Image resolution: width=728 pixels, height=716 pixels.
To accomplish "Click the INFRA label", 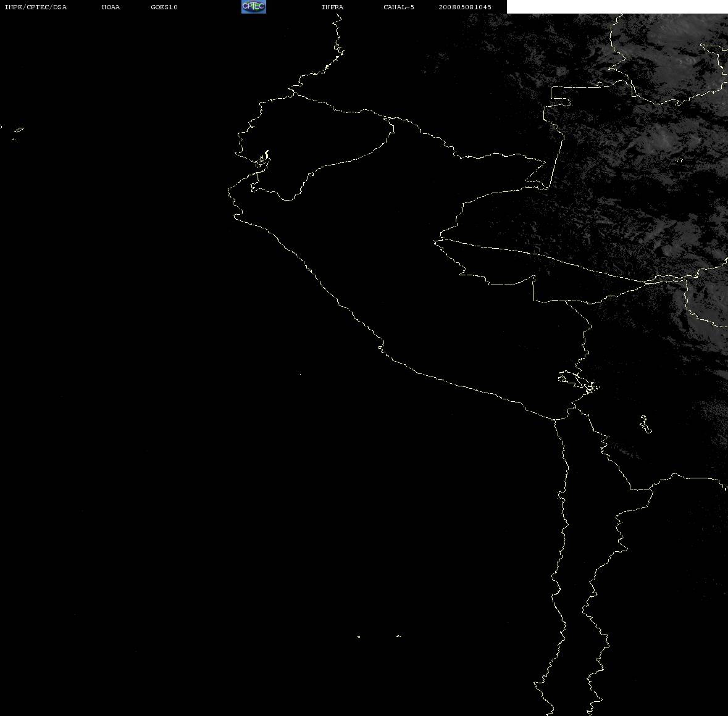I will click(x=332, y=7).
